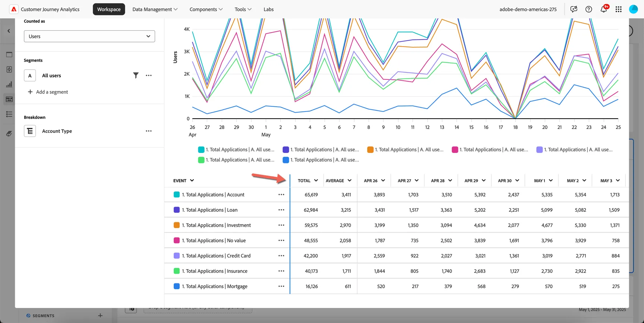This screenshot has height=323, width=644.
Task: Collapse panel with the back chevron
Action: coord(9,31)
